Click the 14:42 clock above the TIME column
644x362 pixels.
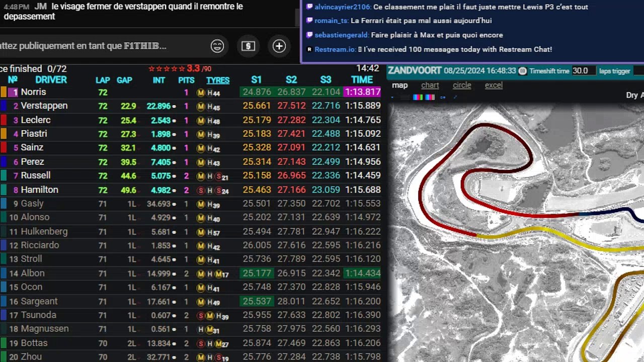pos(368,68)
